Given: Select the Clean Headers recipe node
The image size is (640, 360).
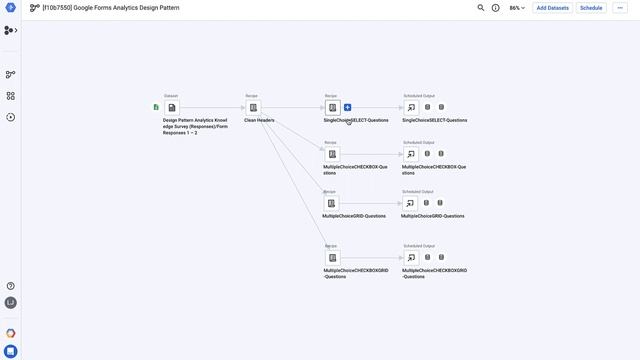Looking at the screenshot, I should tap(253, 108).
